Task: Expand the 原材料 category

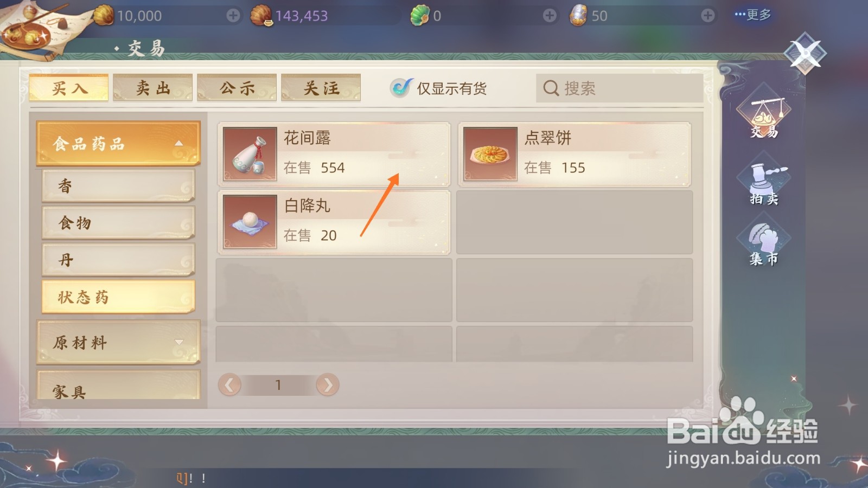Action: click(x=118, y=342)
